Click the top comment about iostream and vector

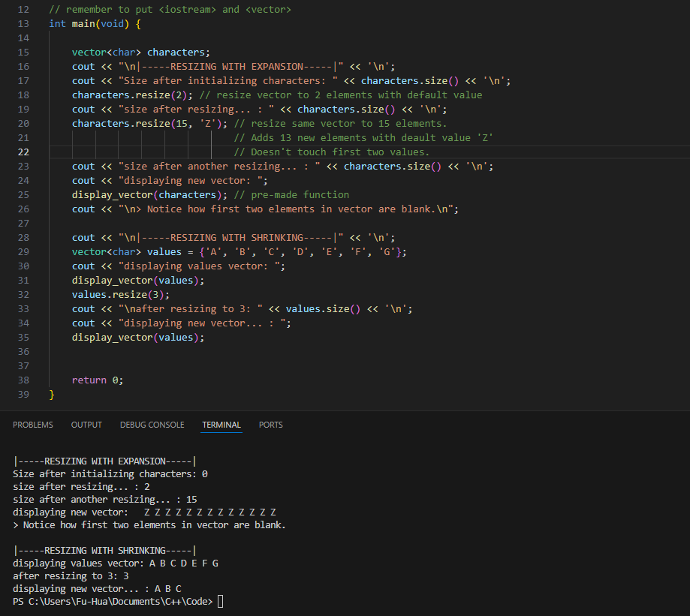pyautogui.click(x=170, y=9)
